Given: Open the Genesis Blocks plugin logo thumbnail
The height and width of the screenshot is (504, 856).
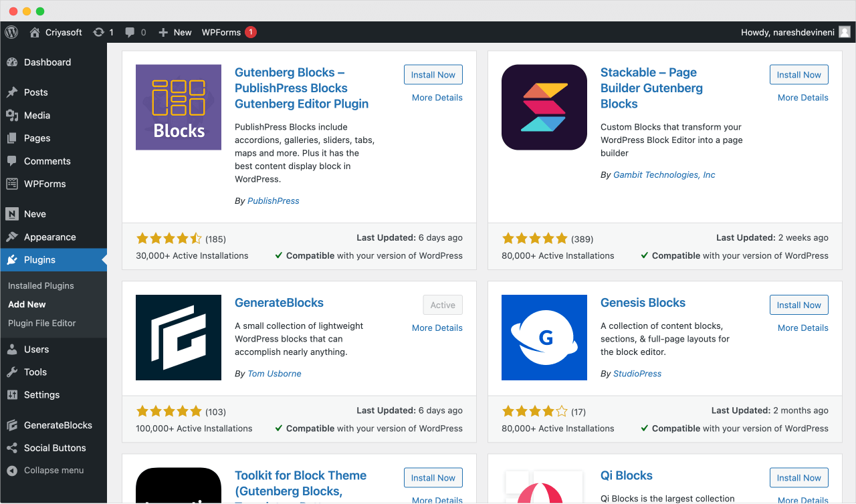Looking at the screenshot, I should 544,338.
